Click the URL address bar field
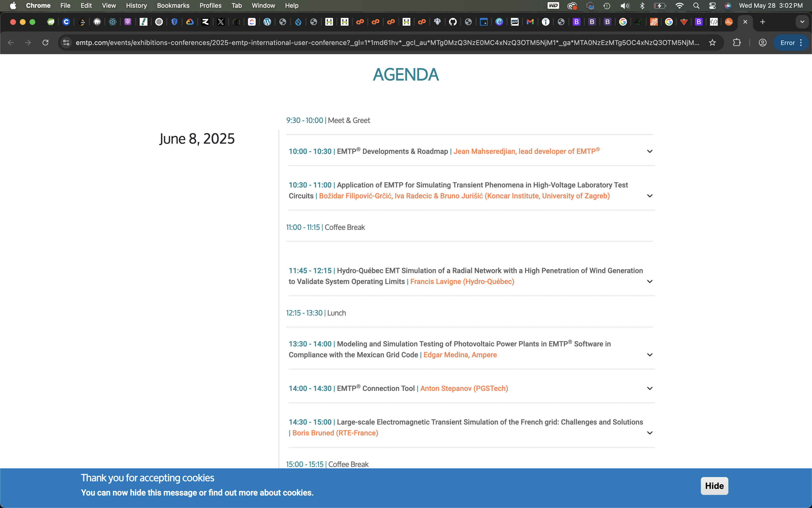This screenshot has height=508, width=812. [x=388, y=43]
